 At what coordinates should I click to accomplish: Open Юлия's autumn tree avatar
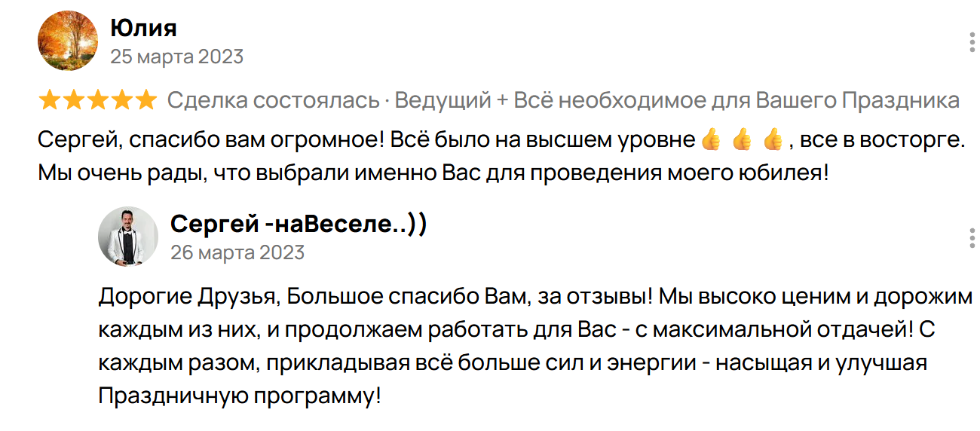click(67, 41)
